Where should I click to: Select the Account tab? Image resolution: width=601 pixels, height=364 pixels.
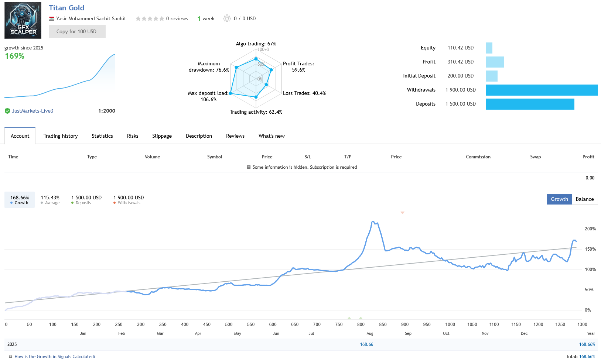pyautogui.click(x=20, y=136)
